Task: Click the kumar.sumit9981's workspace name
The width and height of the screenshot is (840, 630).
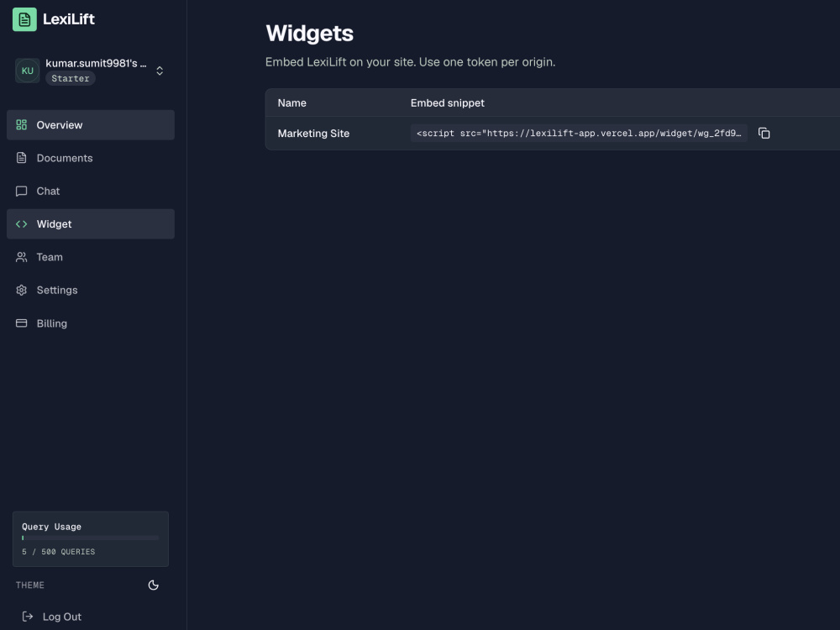Action: 96,63
